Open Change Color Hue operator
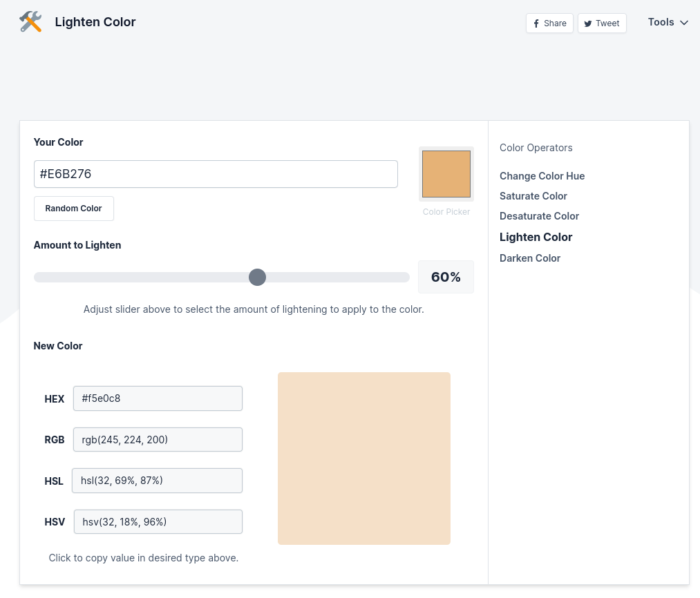 click(x=542, y=176)
